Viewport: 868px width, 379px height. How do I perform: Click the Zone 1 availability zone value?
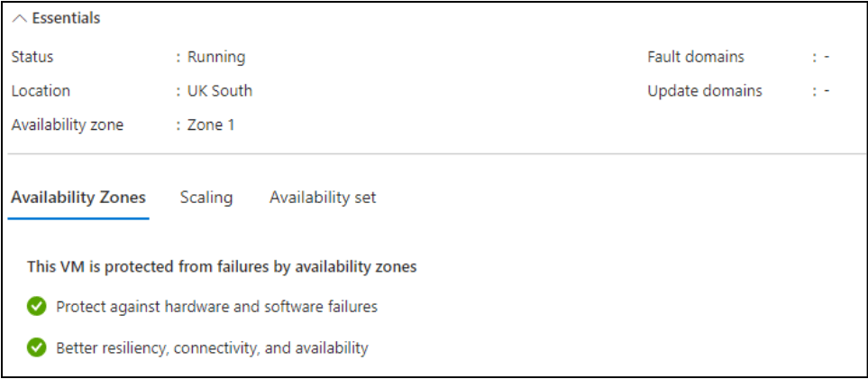211,125
